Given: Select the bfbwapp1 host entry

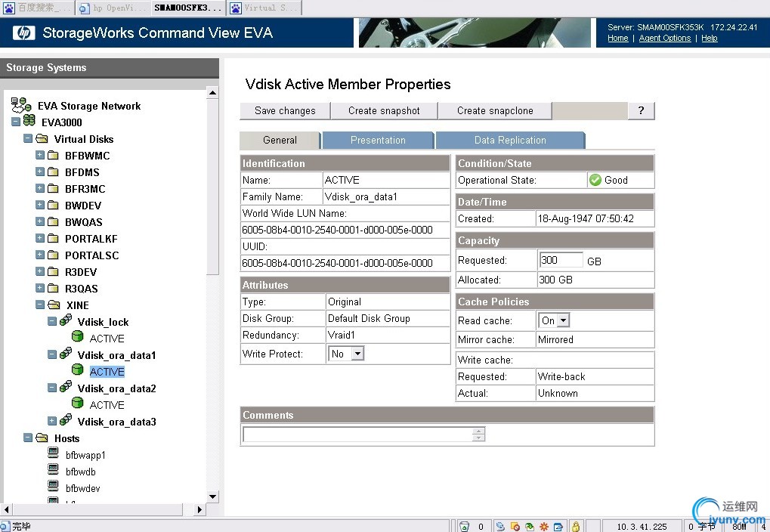Looking at the screenshot, I should (x=85, y=455).
